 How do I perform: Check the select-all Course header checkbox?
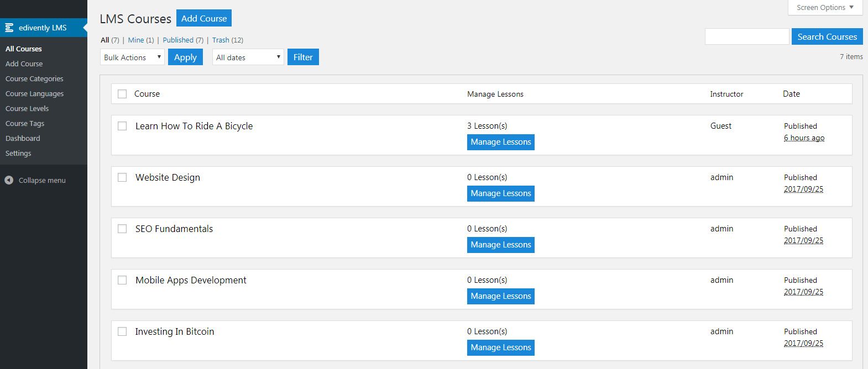click(x=122, y=94)
